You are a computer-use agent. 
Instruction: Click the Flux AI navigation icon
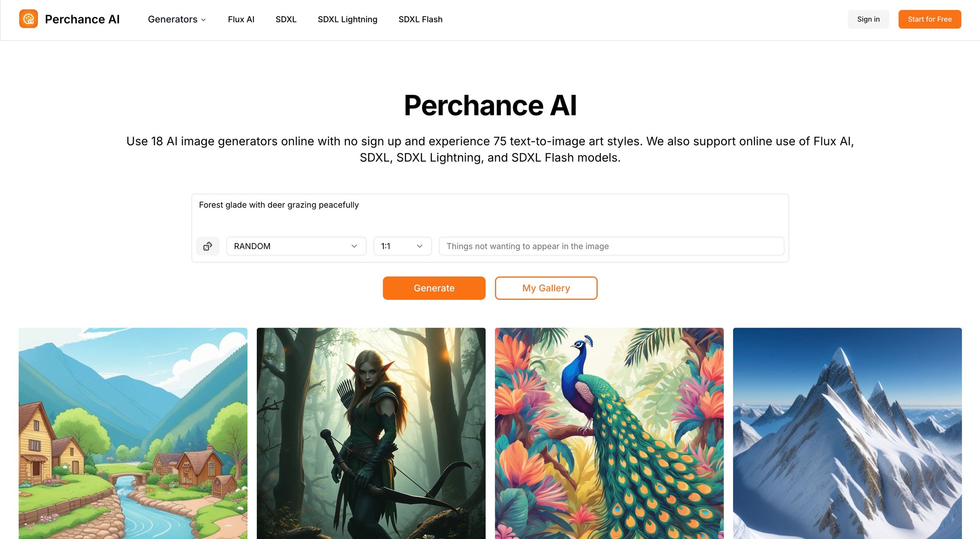[x=241, y=19]
